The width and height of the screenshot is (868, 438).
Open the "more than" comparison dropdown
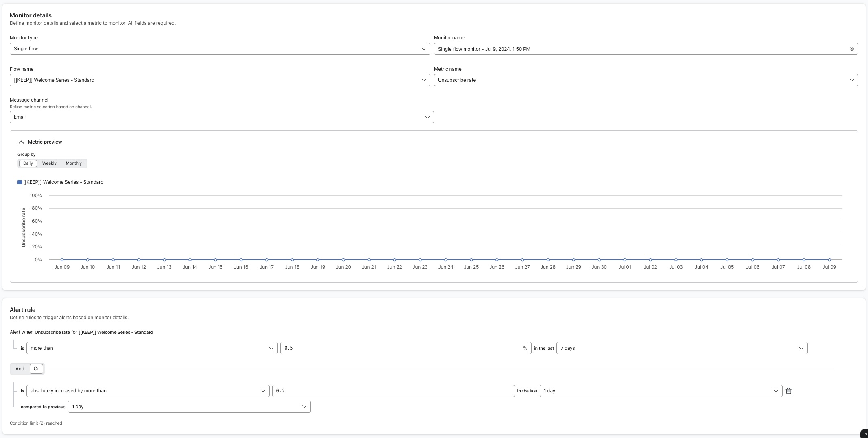point(151,348)
